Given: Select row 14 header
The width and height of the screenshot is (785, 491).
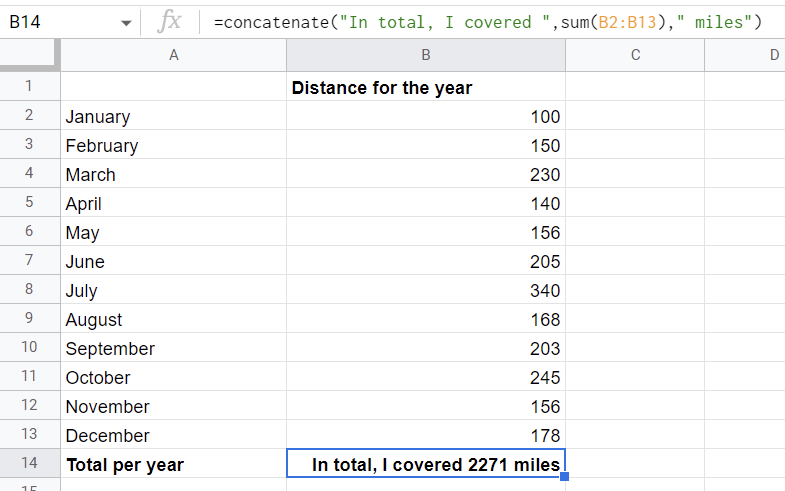Looking at the screenshot, I should (30, 463).
